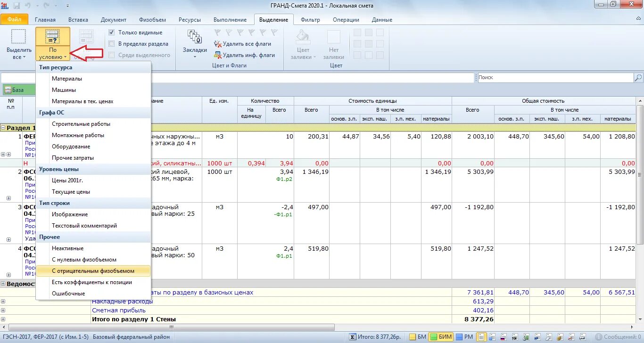Switch to the Главная ribbon tab
The image size is (644, 343).
(45, 20)
